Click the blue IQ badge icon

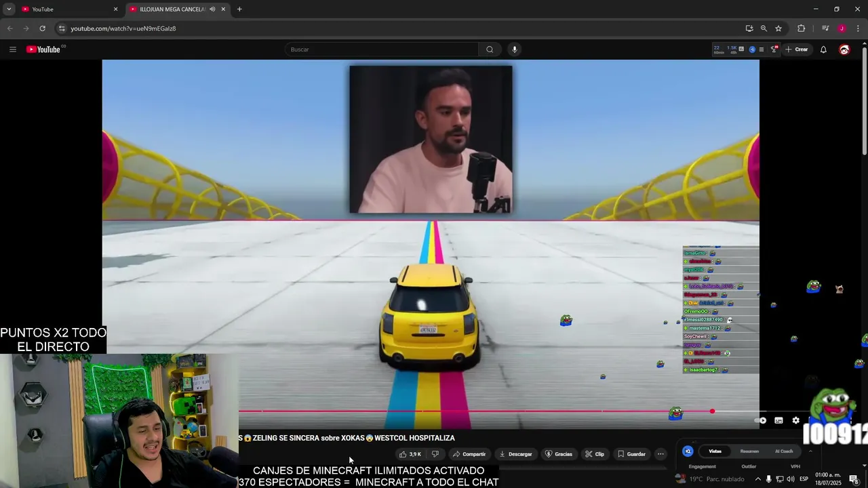[688, 451]
